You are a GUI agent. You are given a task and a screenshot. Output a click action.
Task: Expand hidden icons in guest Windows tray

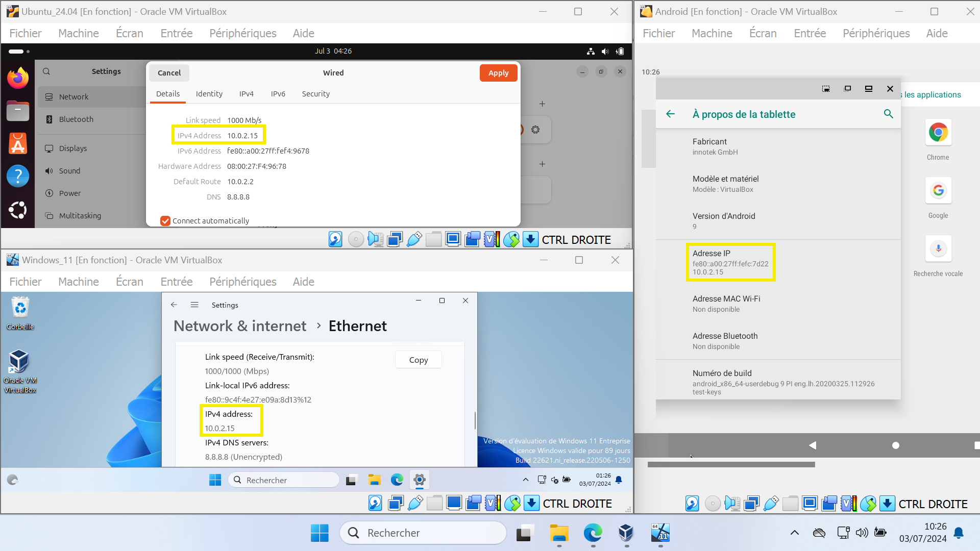(x=525, y=480)
